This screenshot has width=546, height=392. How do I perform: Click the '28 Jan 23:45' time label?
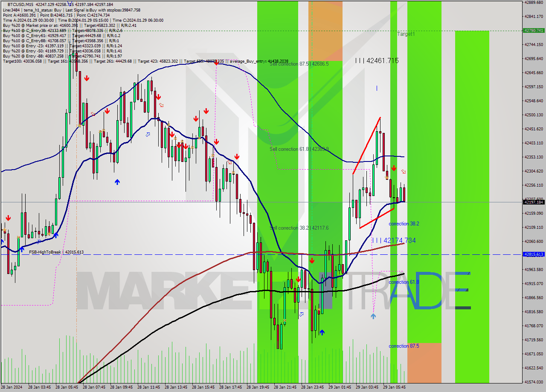pos(312,388)
